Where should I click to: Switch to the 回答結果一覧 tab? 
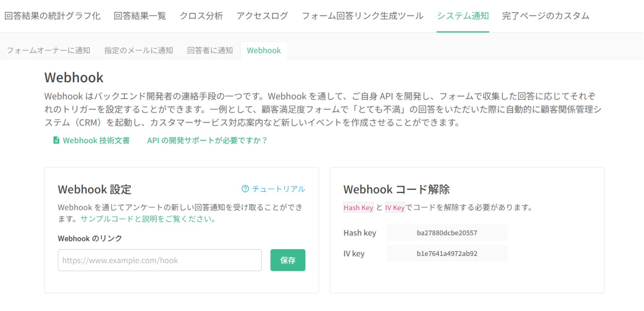pos(140,16)
